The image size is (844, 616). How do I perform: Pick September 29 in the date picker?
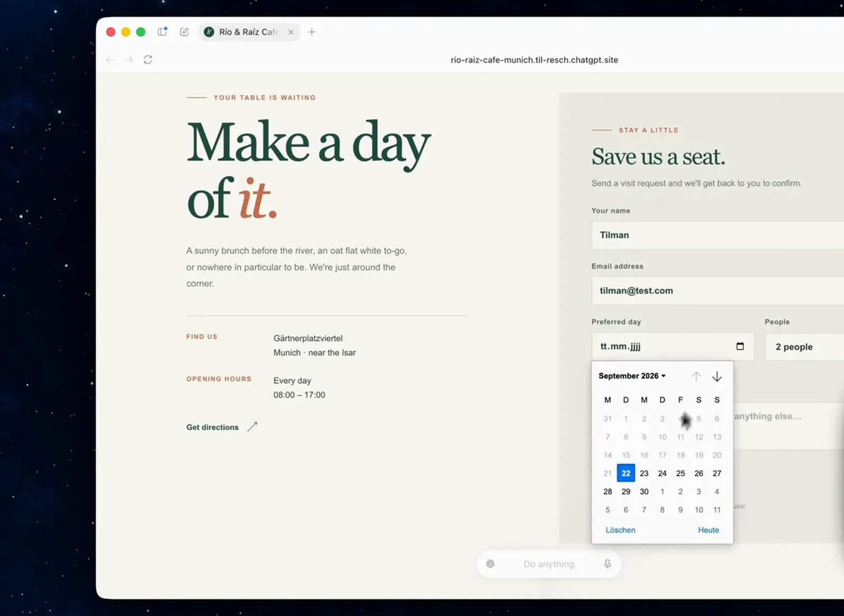[626, 492]
